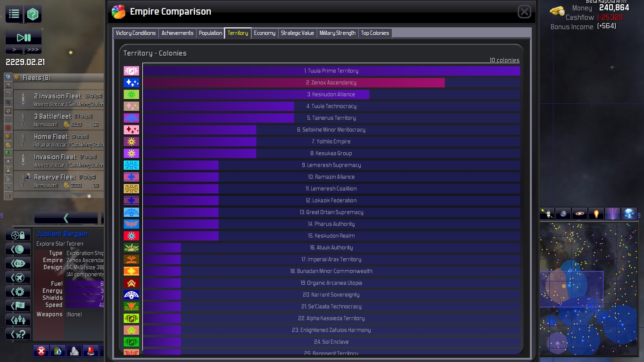Image resolution: width=644 pixels, height=362 pixels.
Task: Click the Shields bar of Jubilant Bargain
Action: [x=85, y=298]
